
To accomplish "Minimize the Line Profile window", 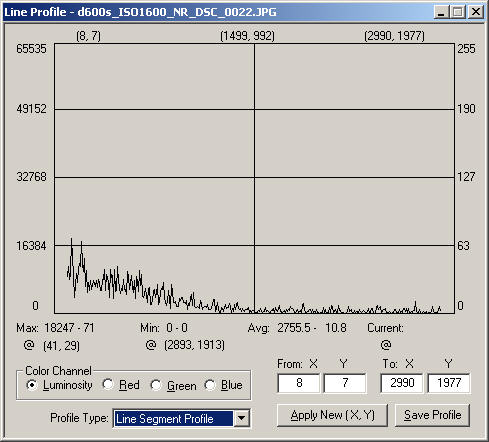I will [441, 12].
